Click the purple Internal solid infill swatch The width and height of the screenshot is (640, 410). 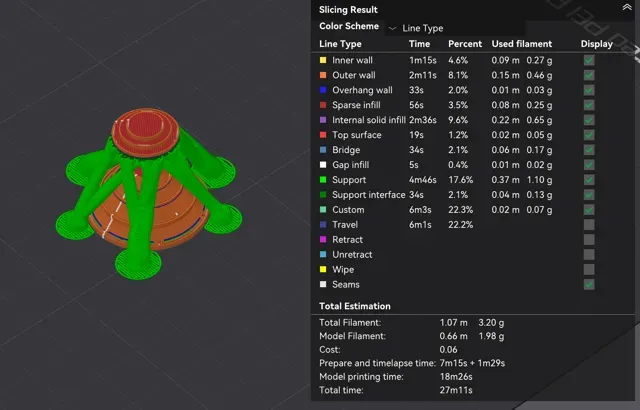point(323,120)
